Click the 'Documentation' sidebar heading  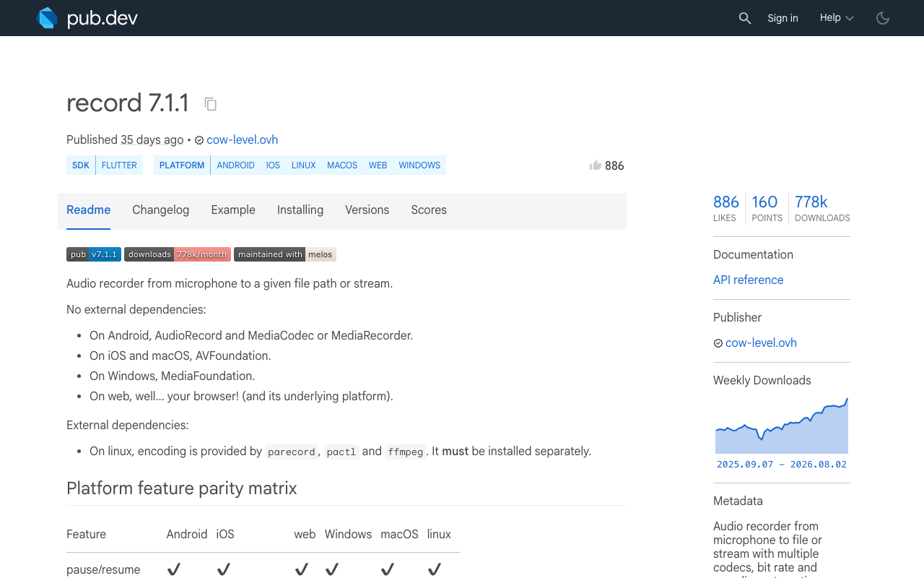(753, 255)
